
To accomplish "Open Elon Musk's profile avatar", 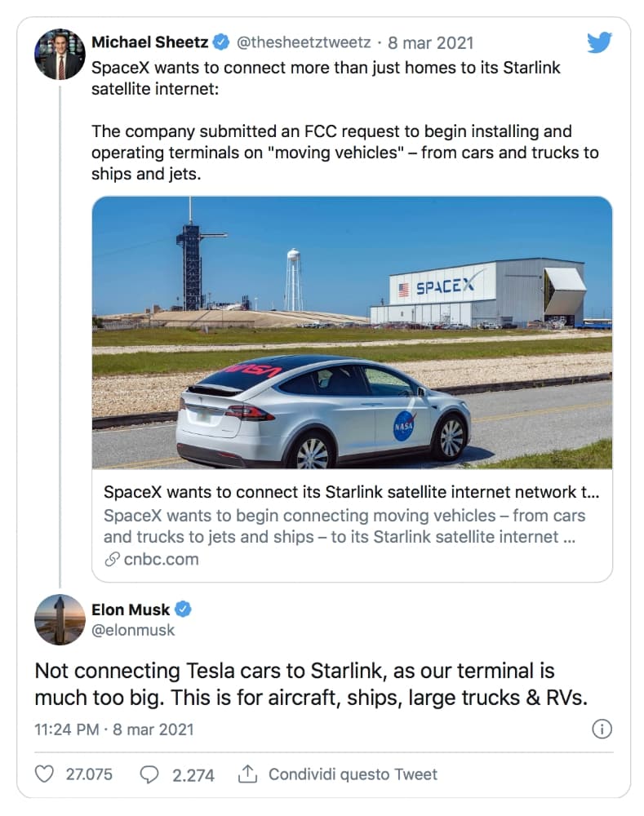I will tap(60, 619).
